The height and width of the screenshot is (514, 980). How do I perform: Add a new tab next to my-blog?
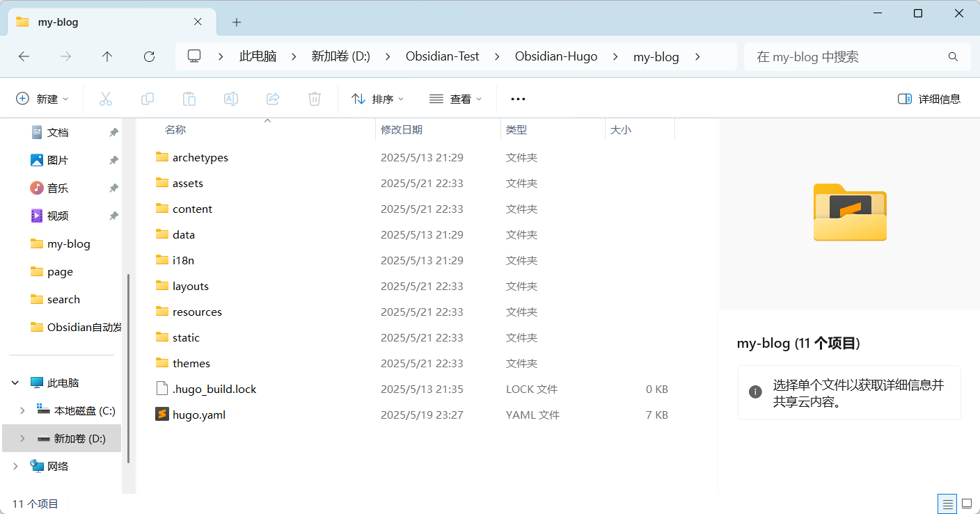(237, 22)
